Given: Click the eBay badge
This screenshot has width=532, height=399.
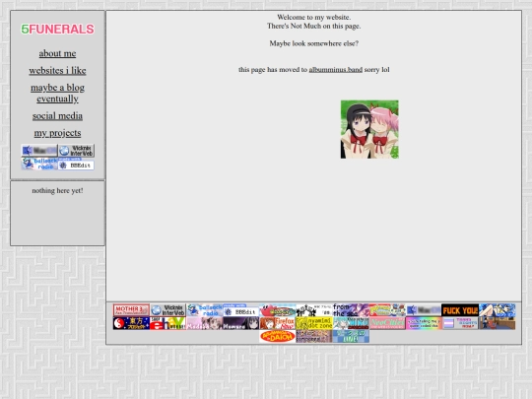Looking at the screenshot, I should tap(167, 323).
